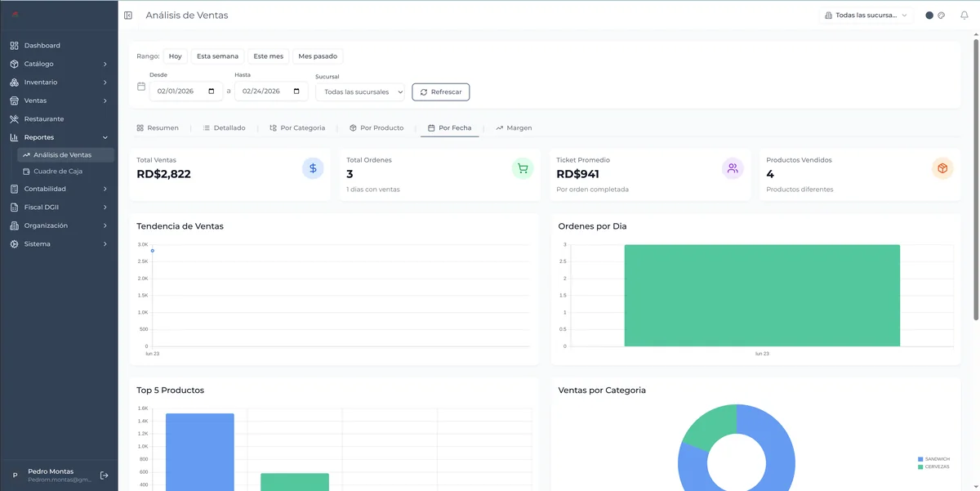Click the cart icon on Total Ordenes card
The width and height of the screenshot is (980, 491).
point(523,168)
